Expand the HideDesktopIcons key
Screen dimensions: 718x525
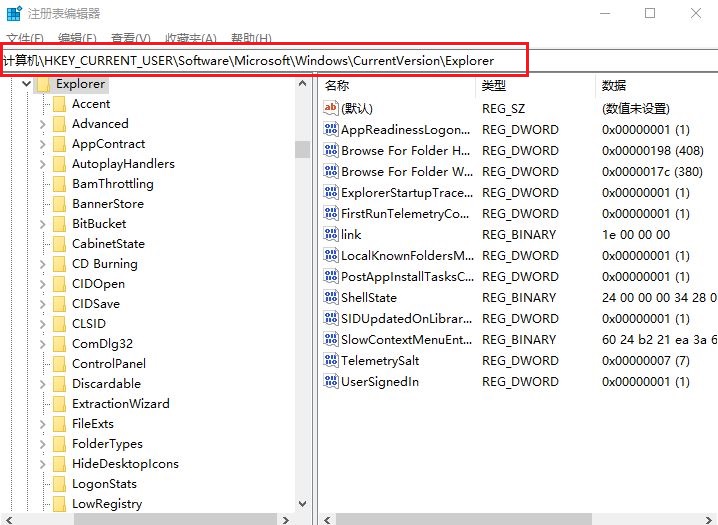click(x=43, y=464)
